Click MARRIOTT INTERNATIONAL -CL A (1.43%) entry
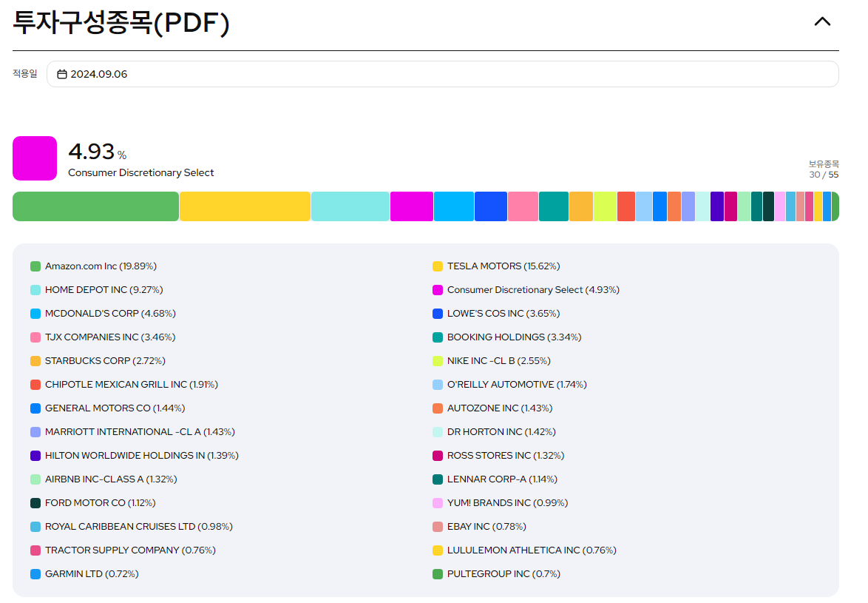The width and height of the screenshot is (868, 603). (x=133, y=432)
